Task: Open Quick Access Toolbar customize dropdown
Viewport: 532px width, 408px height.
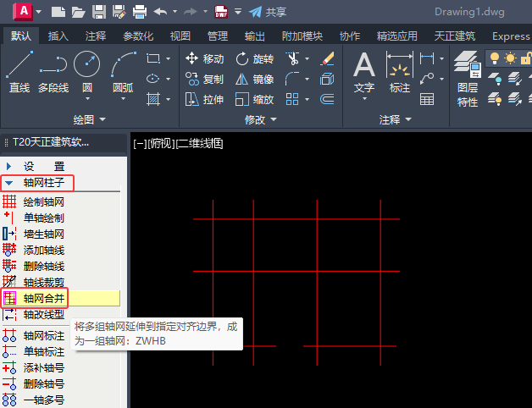Action: point(238,12)
